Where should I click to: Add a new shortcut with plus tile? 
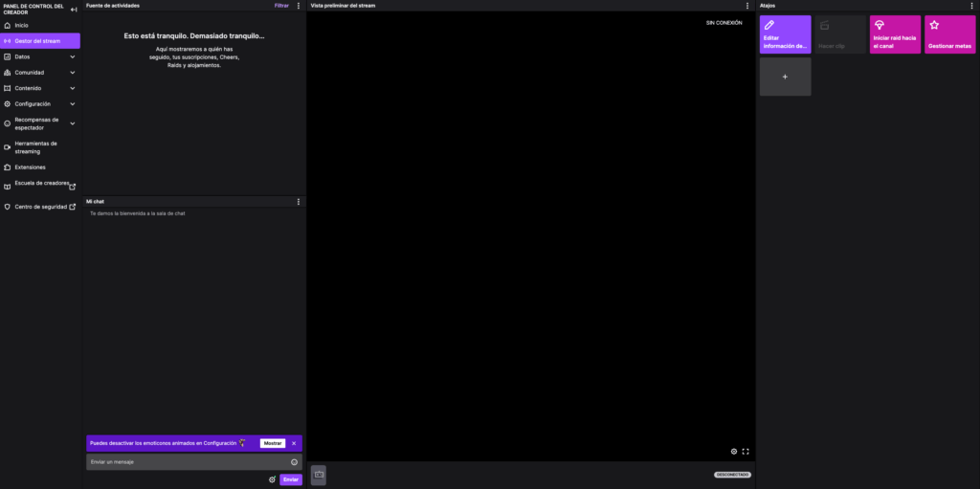(x=785, y=77)
